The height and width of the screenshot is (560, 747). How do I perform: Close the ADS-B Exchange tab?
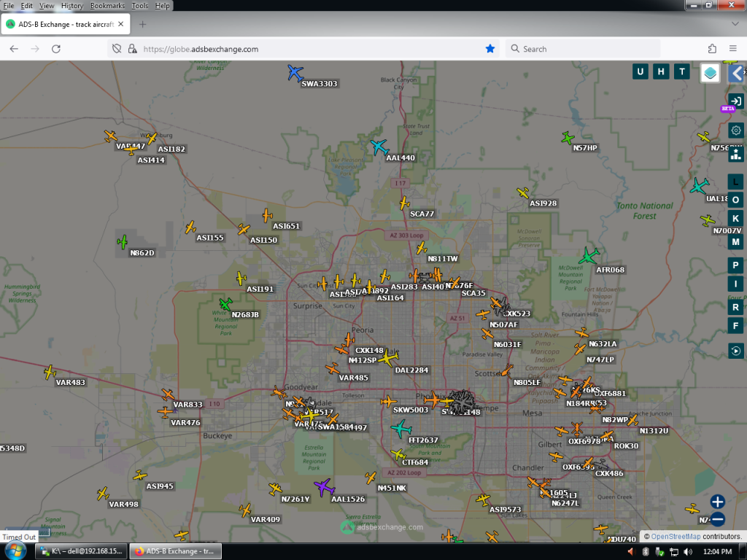121,24
